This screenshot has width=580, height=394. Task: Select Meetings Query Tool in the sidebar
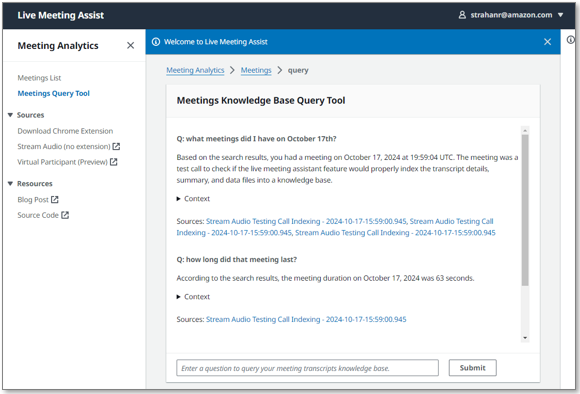point(54,94)
